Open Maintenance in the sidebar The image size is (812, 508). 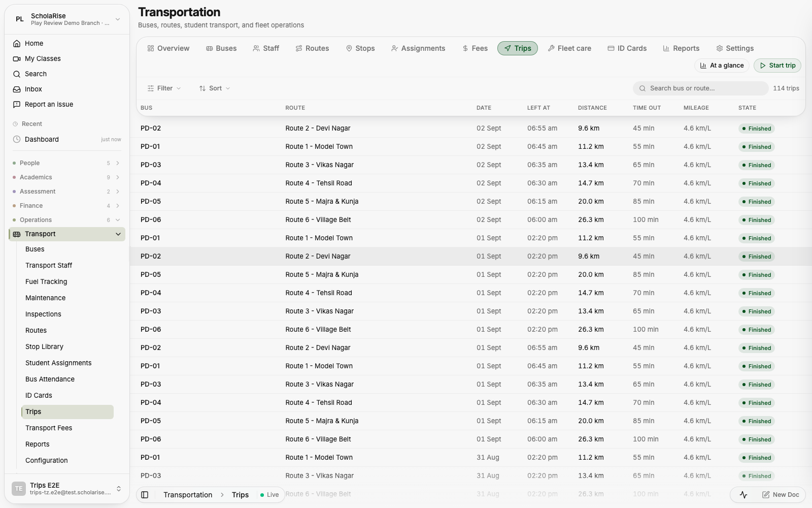pos(45,298)
